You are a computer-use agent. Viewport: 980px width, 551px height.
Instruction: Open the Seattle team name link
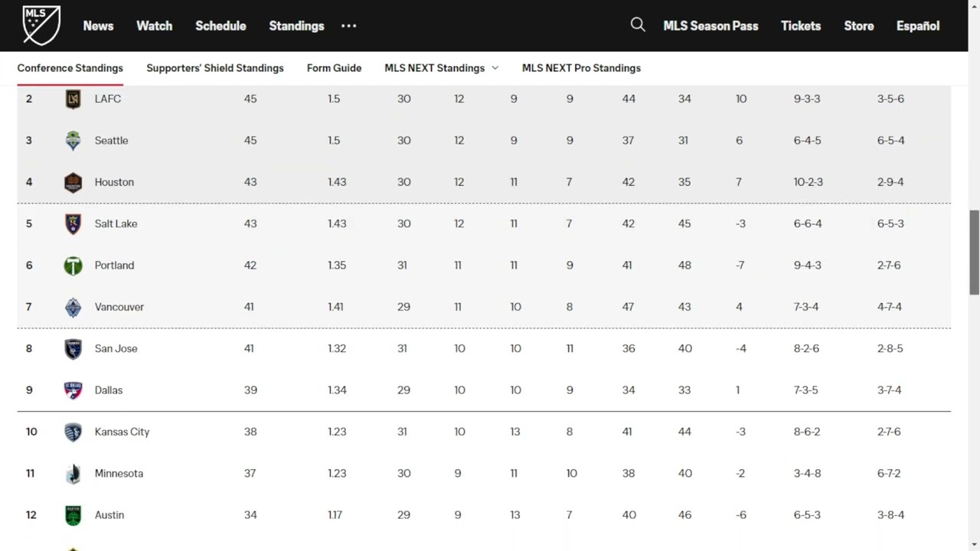point(111,141)
